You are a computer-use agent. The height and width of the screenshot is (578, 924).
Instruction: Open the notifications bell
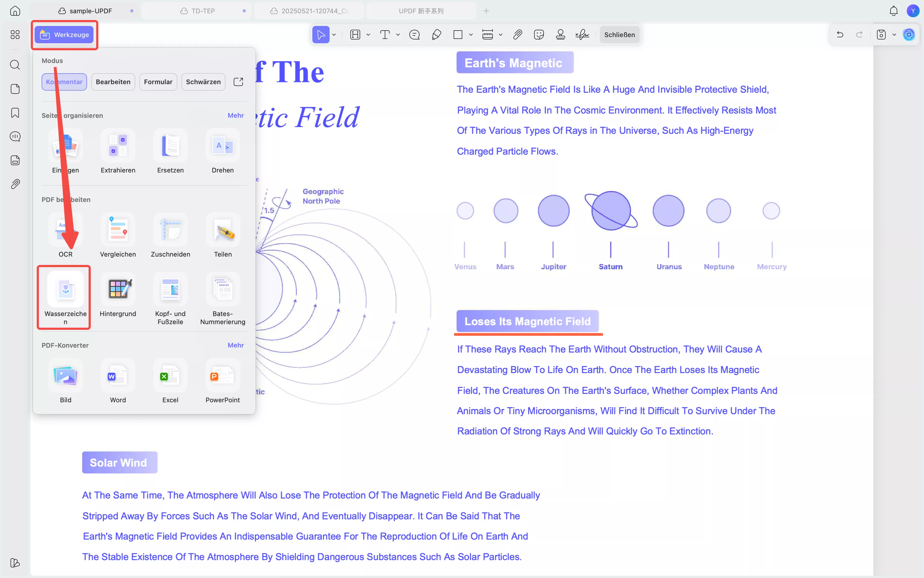[893, 11]
